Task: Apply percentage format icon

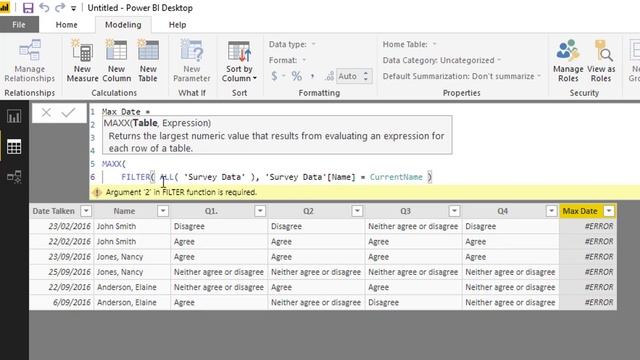Action: click(x=297, y=76)
